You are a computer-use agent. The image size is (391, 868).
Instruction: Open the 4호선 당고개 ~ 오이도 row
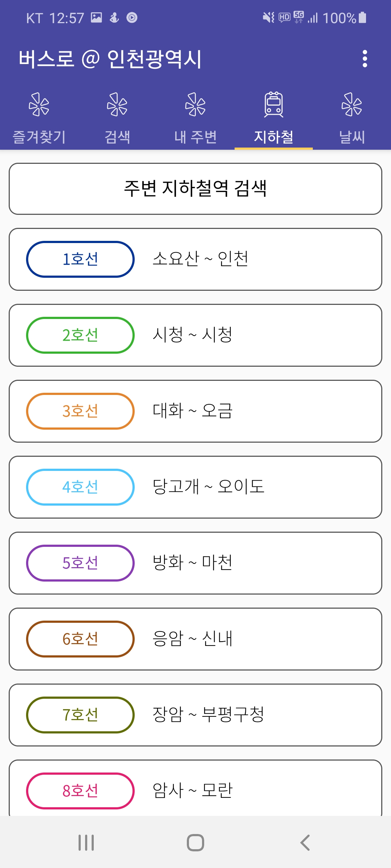tap(195, 487)
